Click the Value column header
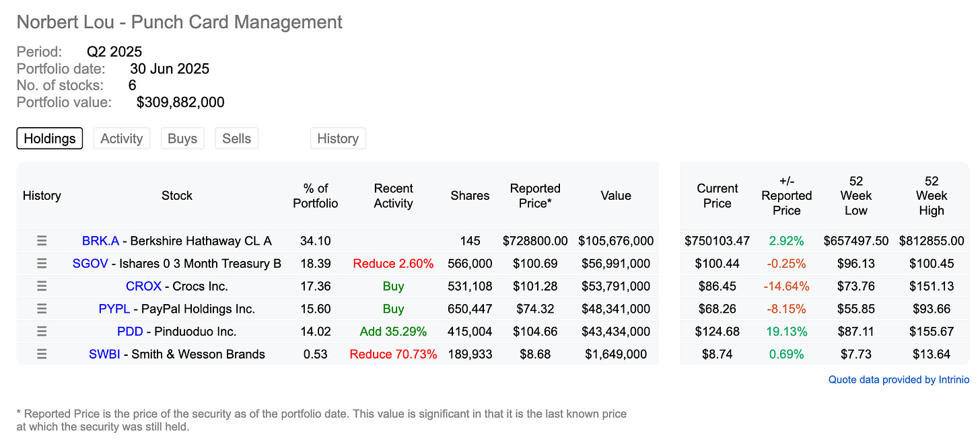Image resolution: width=980 pixels, height=448 pixels. click(x=616, y=196)
